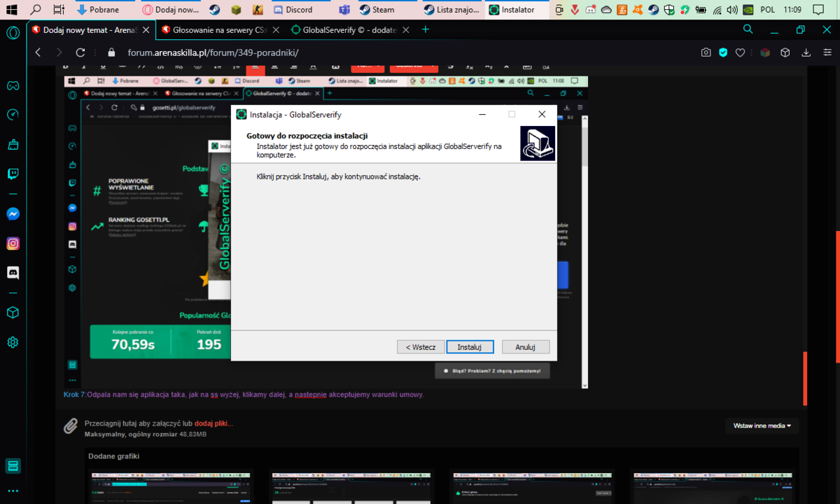840x504 pixels.
Task: Open Messenger from the browser sidebar
Action: pos(13,214)
